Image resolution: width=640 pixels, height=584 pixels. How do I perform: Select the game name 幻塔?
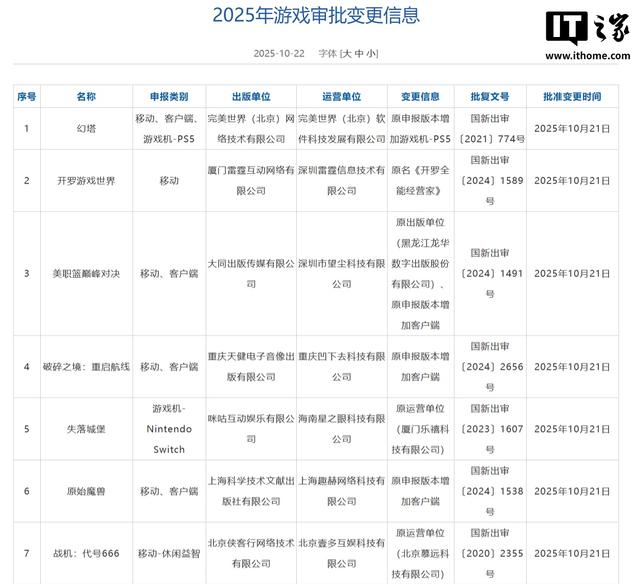[86, 129]
